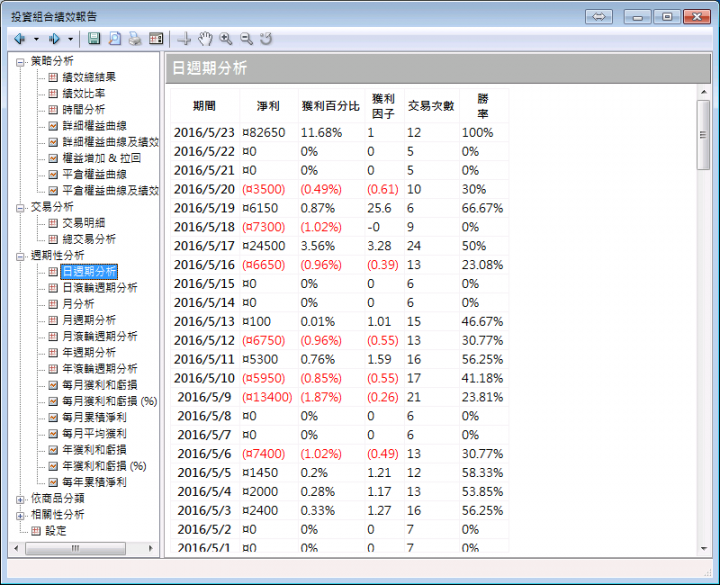Click the 2016/5/17 date cell
The image size is (720, 585).
point(204,246)
